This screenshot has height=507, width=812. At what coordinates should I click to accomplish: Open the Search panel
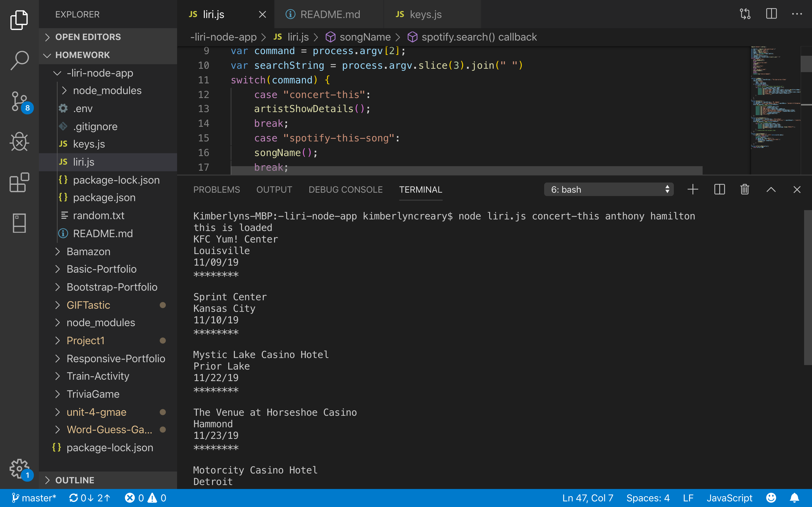(x=19, y=60)
